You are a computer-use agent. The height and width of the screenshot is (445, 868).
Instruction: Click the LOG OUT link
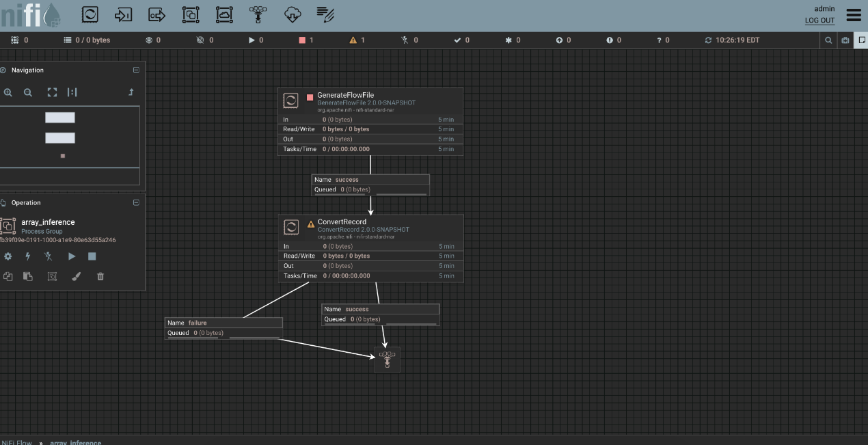pos(819,21)
